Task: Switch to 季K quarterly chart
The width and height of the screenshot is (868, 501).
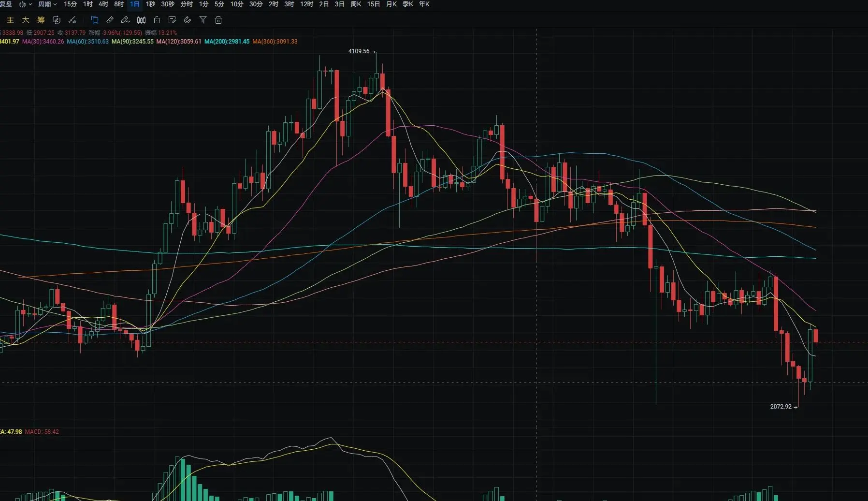Action: click(408, 4)
